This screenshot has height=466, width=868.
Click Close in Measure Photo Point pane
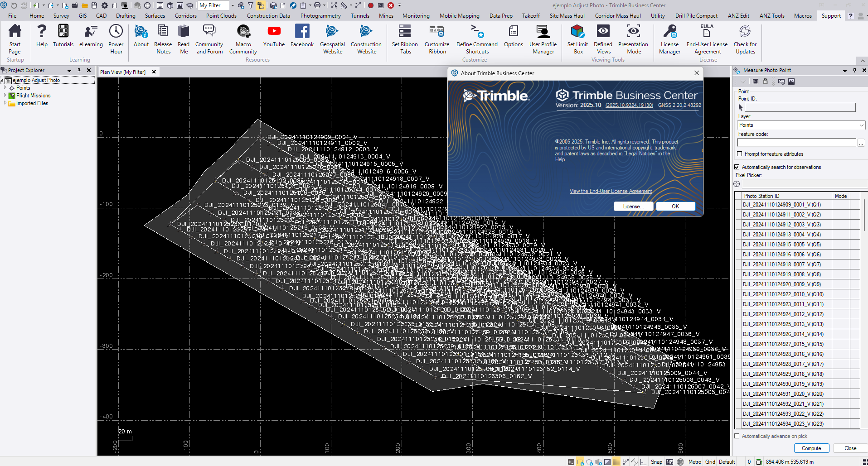click(850, 448)
